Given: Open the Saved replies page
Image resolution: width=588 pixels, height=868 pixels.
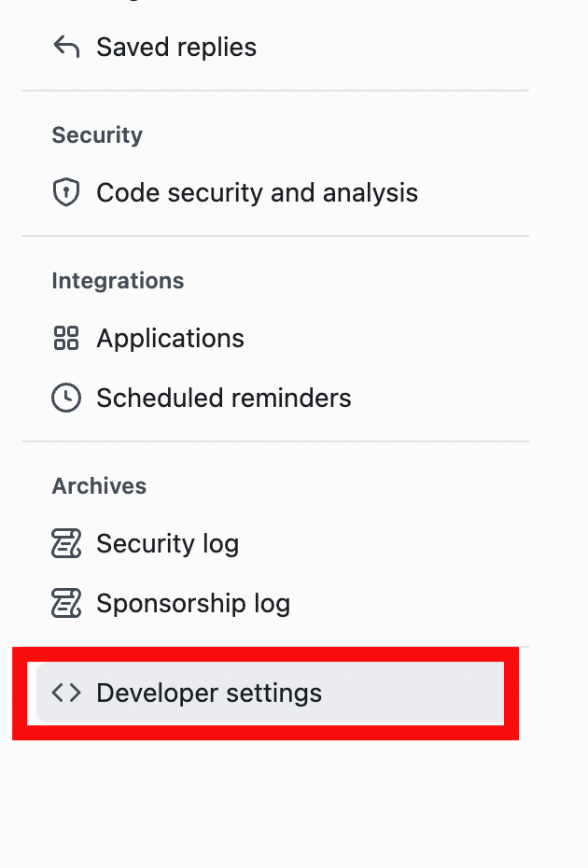Looking at the screenshot, I should coord(176,47).
